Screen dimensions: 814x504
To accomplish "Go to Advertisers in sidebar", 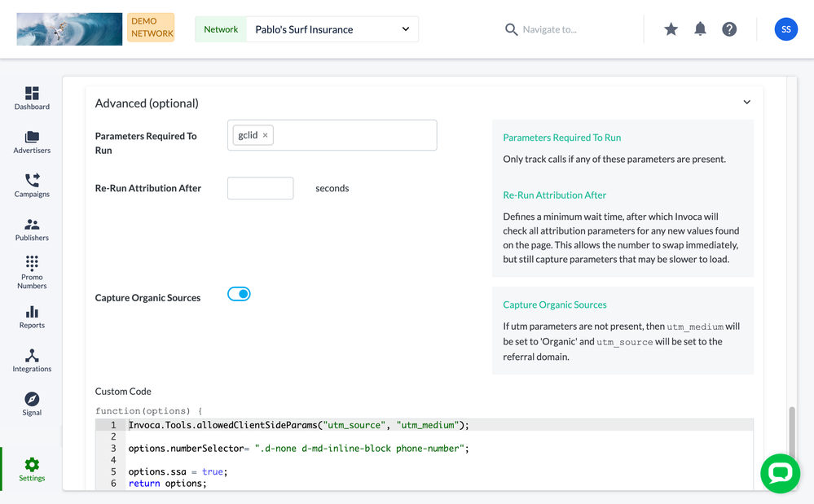I will pyautogui.click(x=32, y=142).
